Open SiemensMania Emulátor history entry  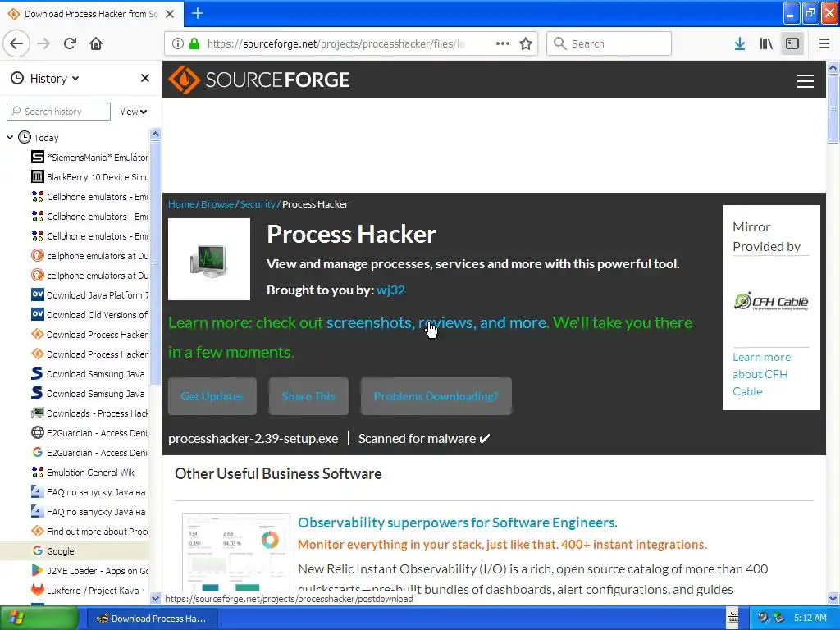point(90,157)
